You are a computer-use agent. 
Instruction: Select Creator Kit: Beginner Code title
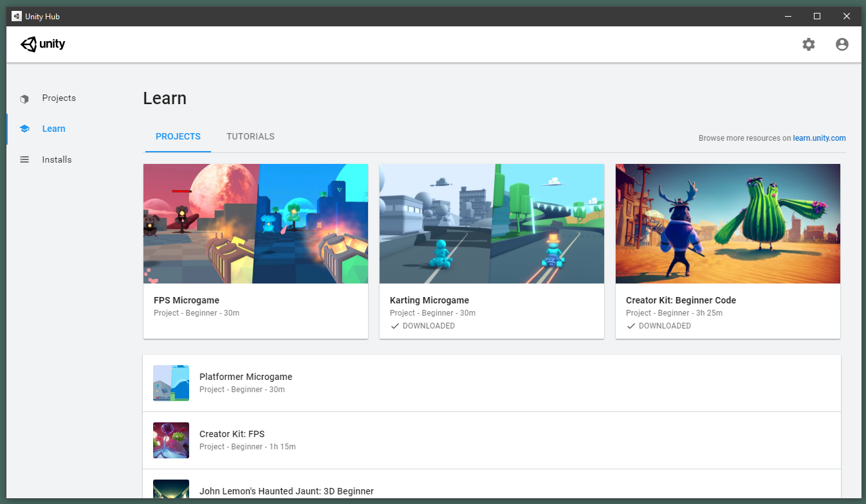pos(681,300)
